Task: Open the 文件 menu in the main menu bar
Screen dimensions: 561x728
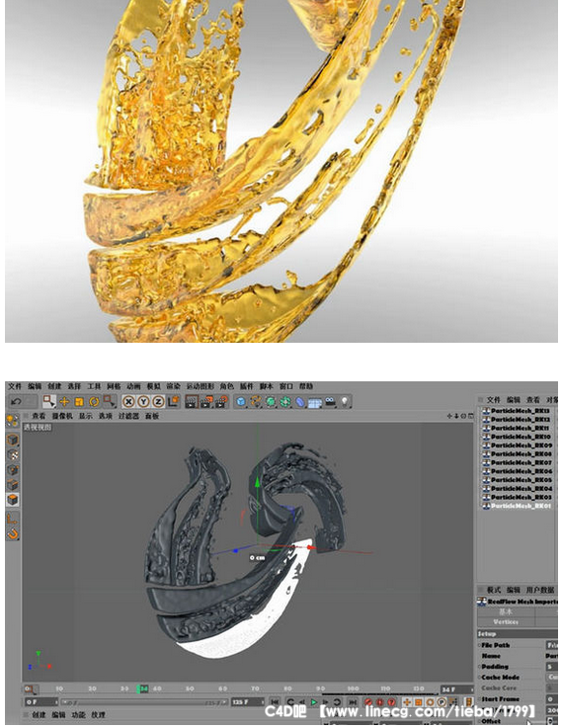Action: coord(15,386)
